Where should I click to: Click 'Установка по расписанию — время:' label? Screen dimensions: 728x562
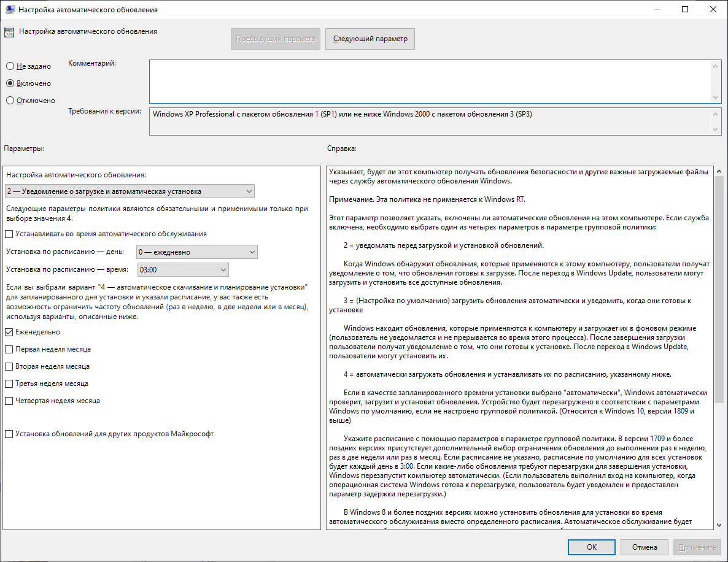point(67,269)
